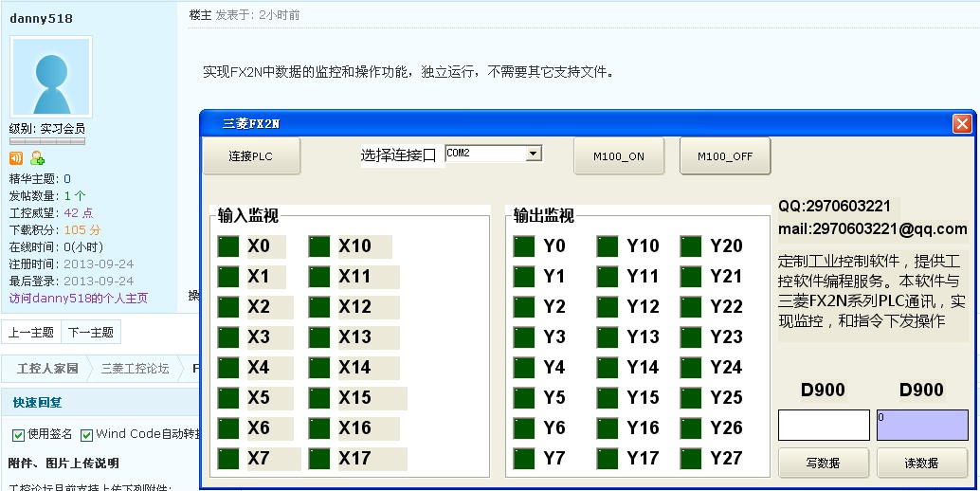Click danny518's avatar picture
The width and height of the screenshot is (980, 491).
tap(50, 78)
